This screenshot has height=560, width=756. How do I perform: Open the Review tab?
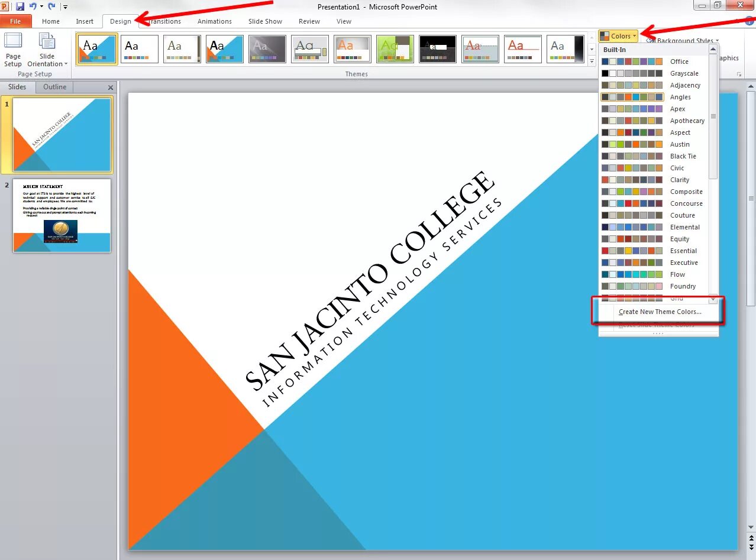pyautogui.click(x=309, y=21)
